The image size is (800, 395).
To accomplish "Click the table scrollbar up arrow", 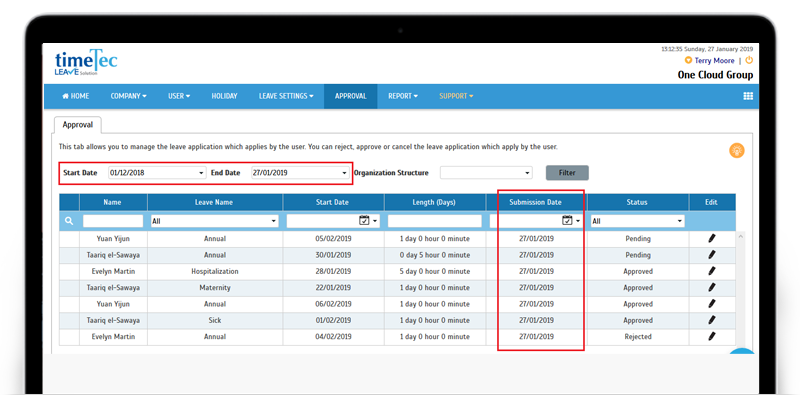I will point(740,237).
